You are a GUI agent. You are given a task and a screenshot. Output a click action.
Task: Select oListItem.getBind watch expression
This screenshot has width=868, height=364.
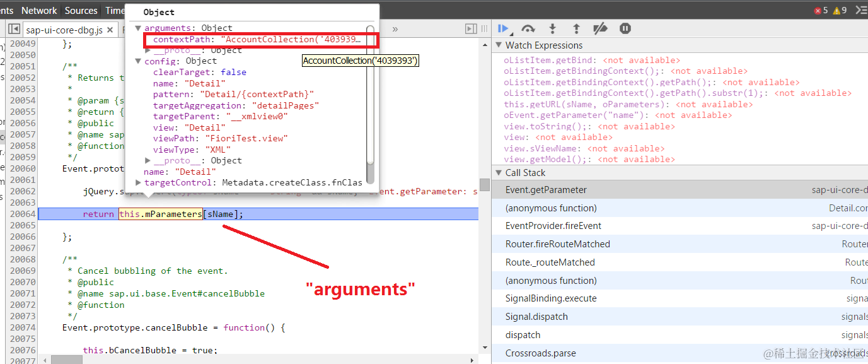[592, 61]
